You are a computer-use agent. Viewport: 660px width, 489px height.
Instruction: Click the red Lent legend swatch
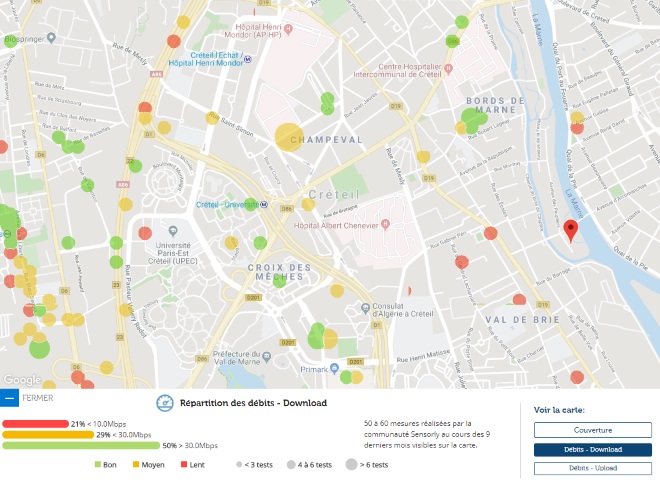point(184,465)
